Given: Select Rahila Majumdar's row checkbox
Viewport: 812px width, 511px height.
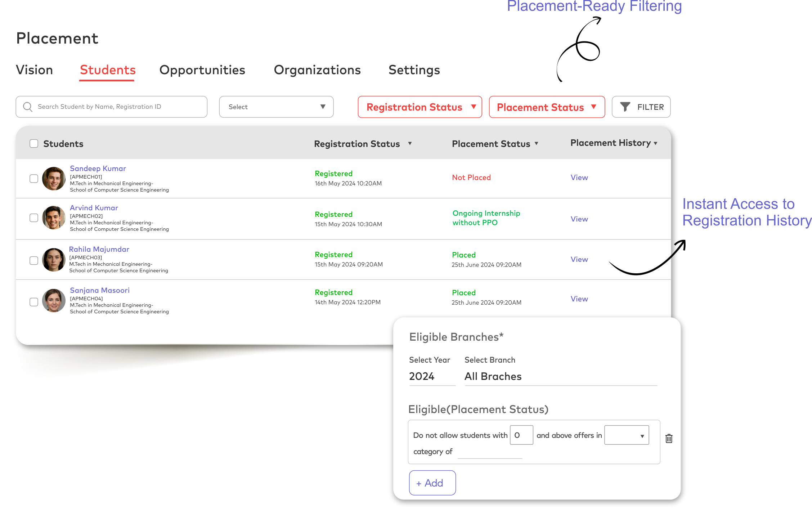Looking at the screenshot, I should pos(34,260).
